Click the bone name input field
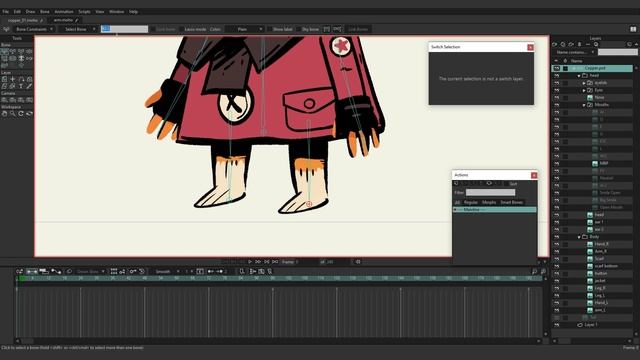The width and height of the screenshot is (640, 360). point(124,29)
